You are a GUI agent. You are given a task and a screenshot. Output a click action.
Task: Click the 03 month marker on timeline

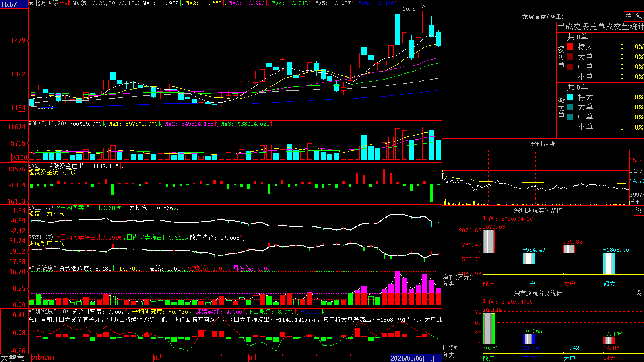point(252,358)
